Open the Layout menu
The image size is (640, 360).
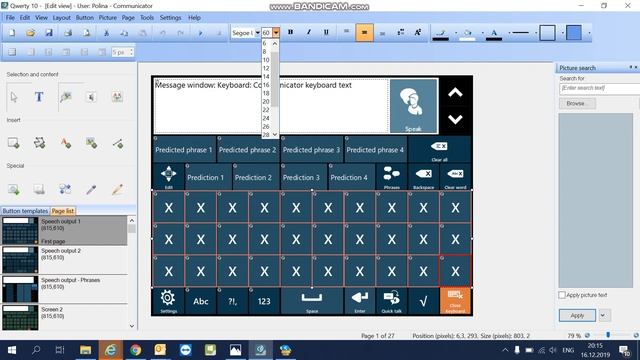[62, 18]
